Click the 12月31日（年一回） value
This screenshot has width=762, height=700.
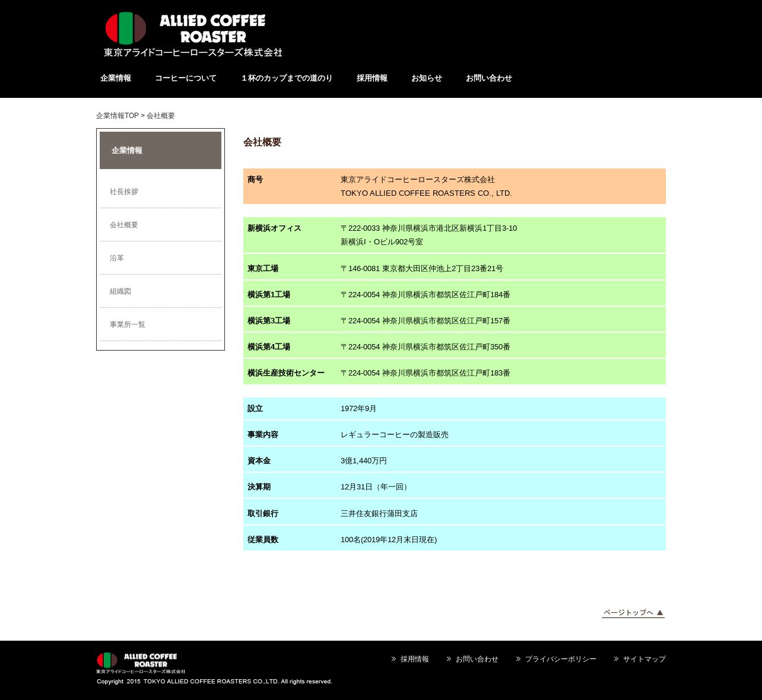[x=375, y=487]
